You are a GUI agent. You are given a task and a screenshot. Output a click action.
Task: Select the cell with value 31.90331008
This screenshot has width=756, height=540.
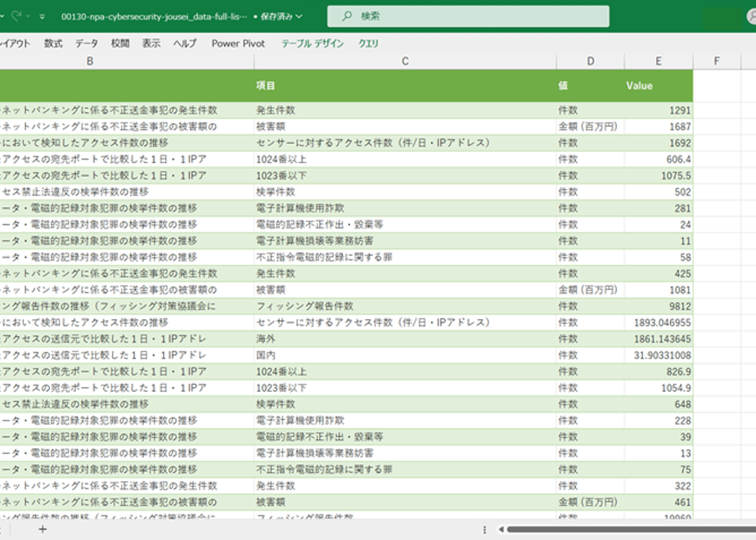(x=659, y=356)
